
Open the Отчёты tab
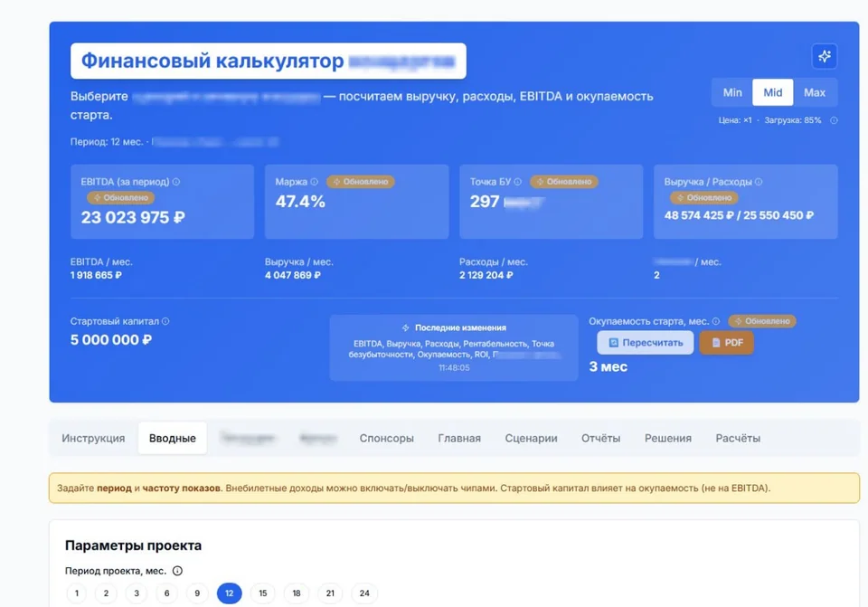coord(600,438)
